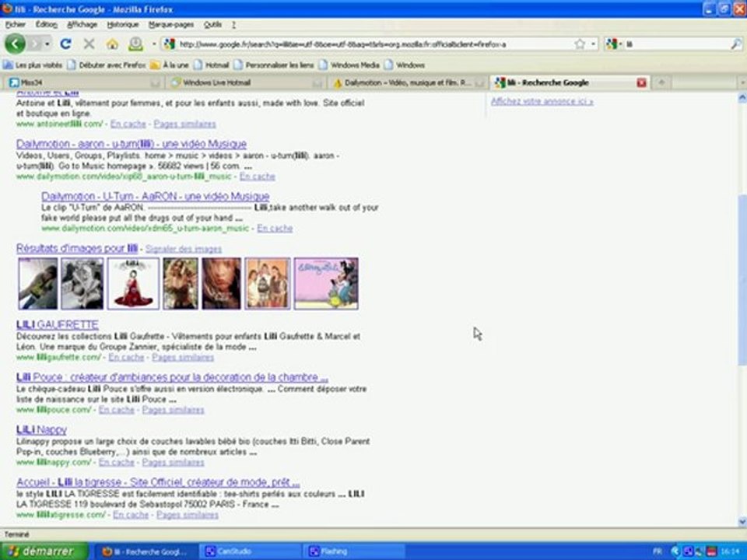Open the Lili Pouce result link
The width and height of the screenshot is (747, 560).
(172, 376)
